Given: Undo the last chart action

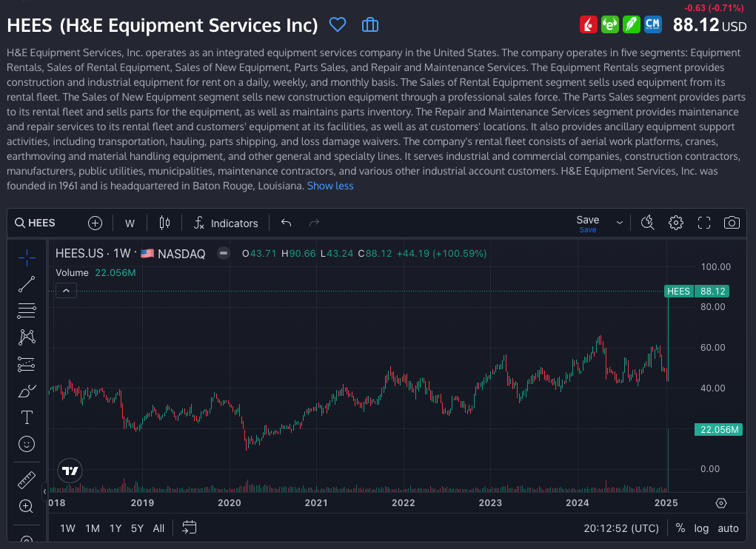Looking at the screenshot, I should [x=287, y=223].
